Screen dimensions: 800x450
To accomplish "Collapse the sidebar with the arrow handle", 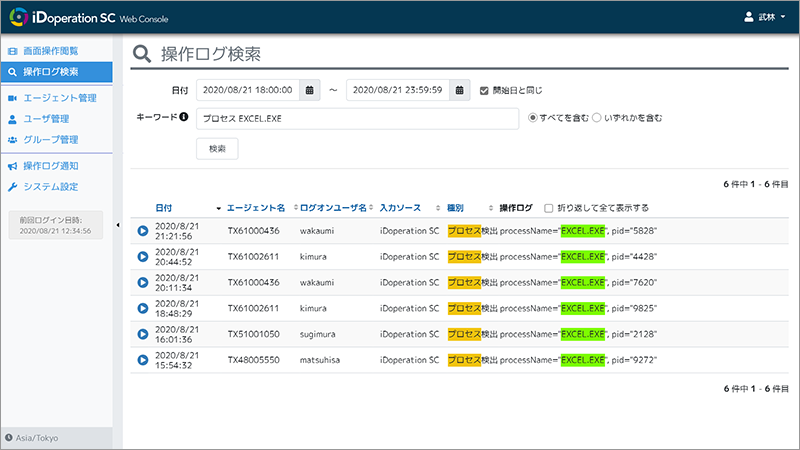I will click(118, 225).
